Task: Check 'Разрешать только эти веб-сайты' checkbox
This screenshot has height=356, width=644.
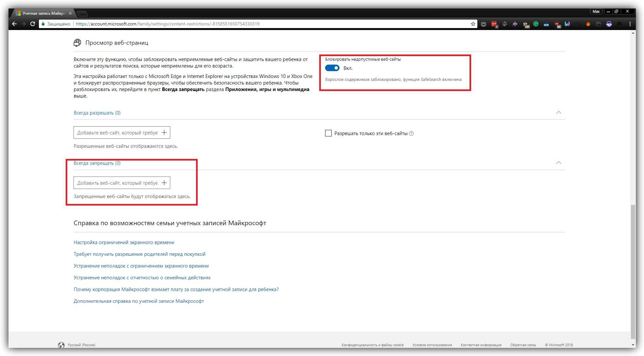Action: click(x=328, y=133)
